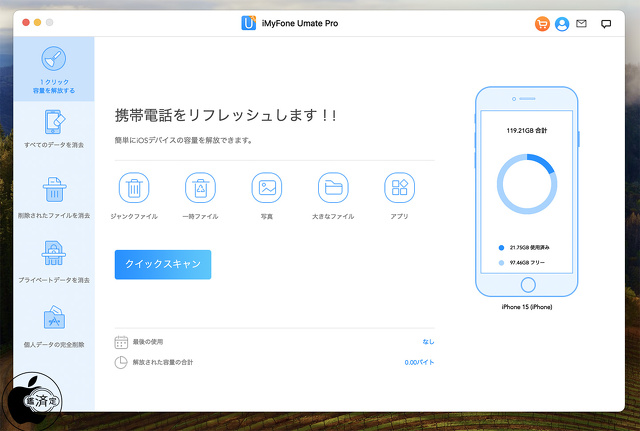Click the 大きなファイル label text
The width and height of the screenshot is (640, 431).
(333, 216)
